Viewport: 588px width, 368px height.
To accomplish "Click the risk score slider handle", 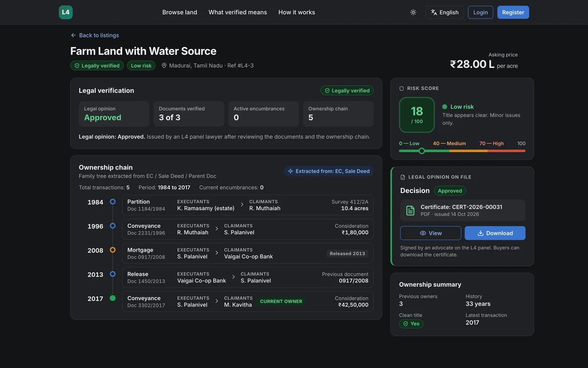I will (x=422, y=151).
